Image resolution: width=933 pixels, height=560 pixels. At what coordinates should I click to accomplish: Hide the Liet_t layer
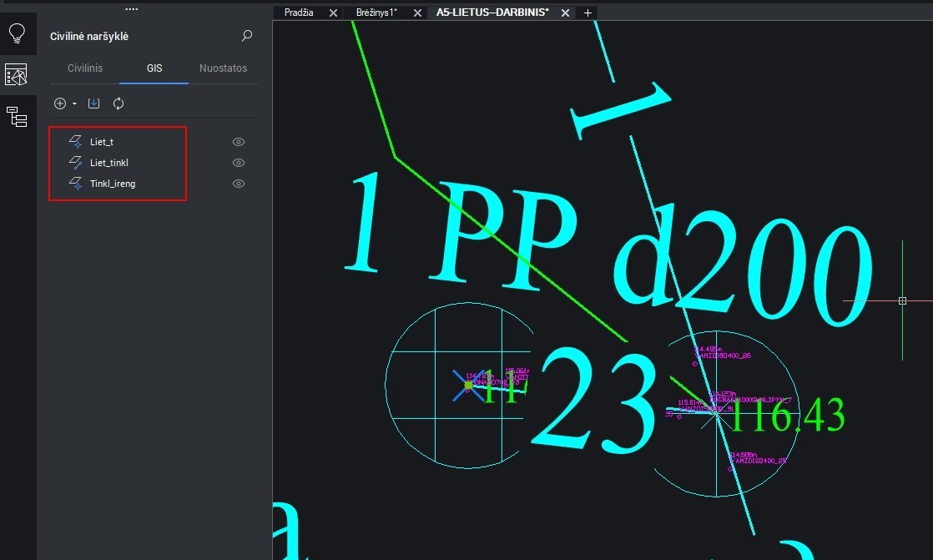239,142
